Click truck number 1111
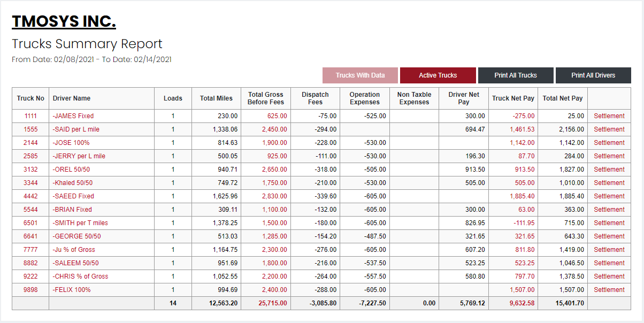Image resolution: width=644 pixels, height=323 pixels. point(30,116)
